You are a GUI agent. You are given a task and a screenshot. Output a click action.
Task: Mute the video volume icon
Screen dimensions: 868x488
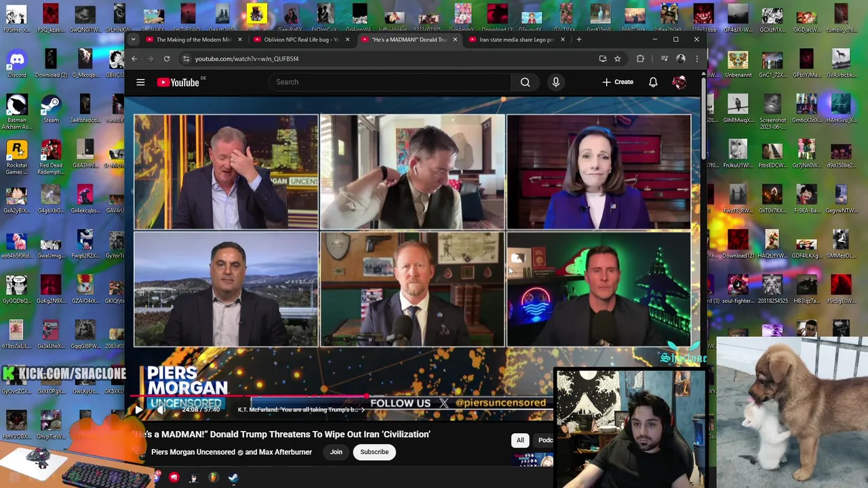pyautogui.click(x=161, y=409)
